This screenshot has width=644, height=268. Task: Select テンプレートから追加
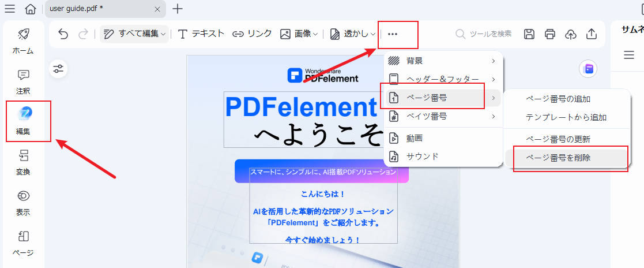(566, 117)
